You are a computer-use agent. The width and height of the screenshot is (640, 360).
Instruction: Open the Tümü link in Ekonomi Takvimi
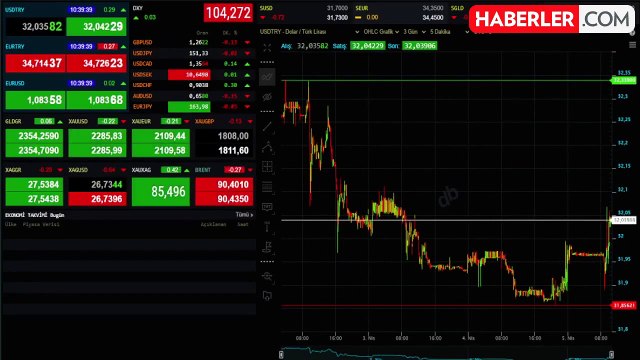tap(244, 215)
